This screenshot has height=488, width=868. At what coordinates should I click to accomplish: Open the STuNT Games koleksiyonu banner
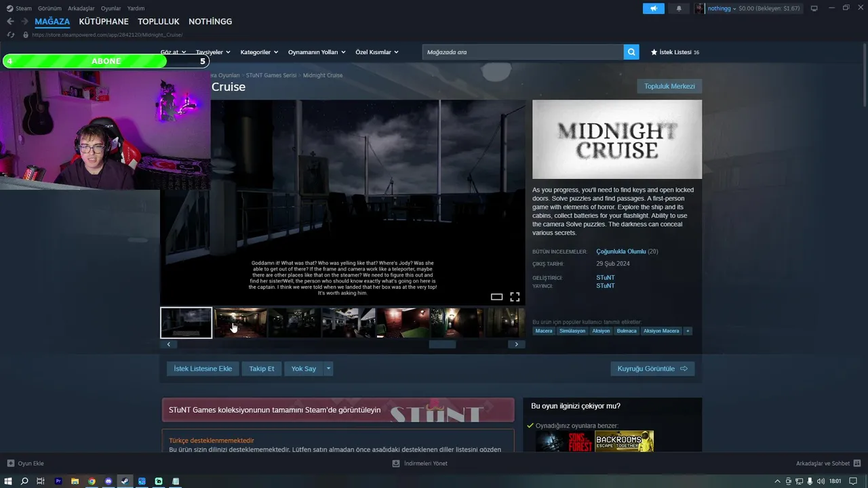click(338, 410)
